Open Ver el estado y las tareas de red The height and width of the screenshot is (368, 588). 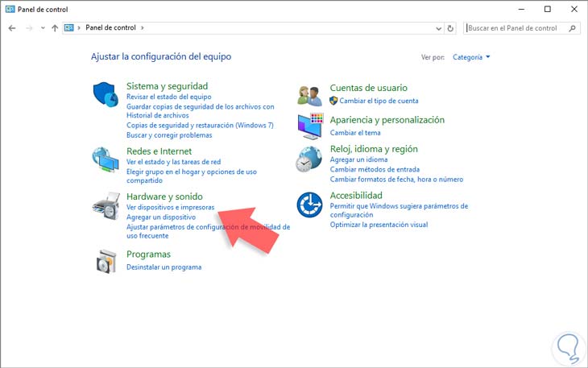[x=173, y=162]
